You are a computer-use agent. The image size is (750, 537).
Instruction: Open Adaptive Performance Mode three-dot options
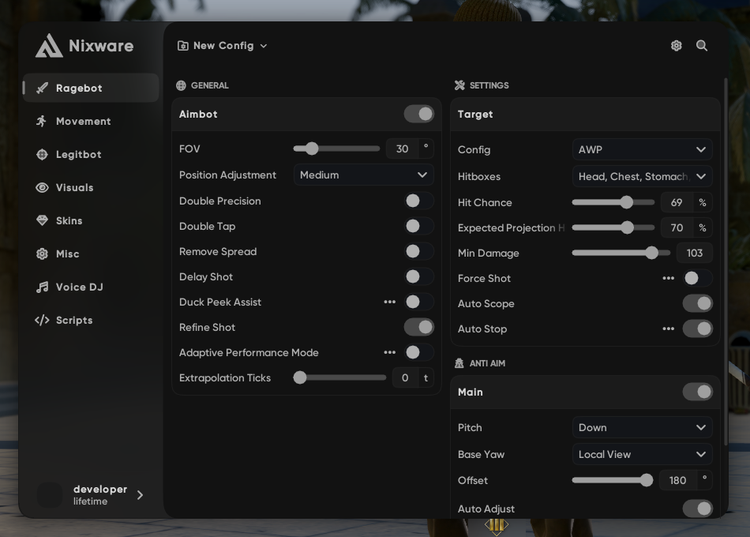click(x=390, y=352)
